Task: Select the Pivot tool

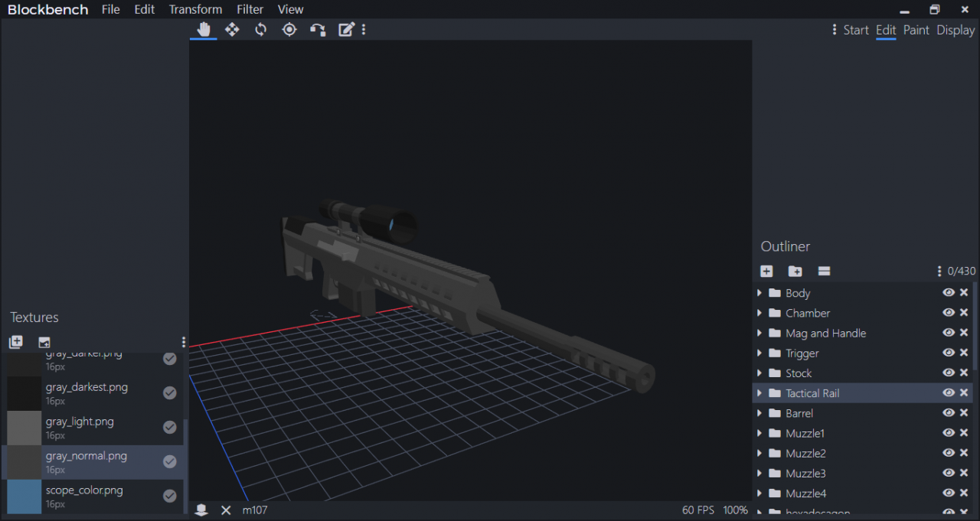Action: coord(289,29)
